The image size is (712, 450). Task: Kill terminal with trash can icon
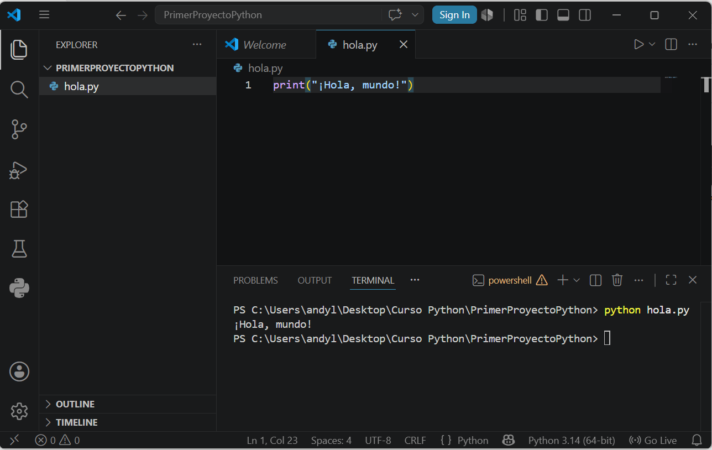click(617, 280)
